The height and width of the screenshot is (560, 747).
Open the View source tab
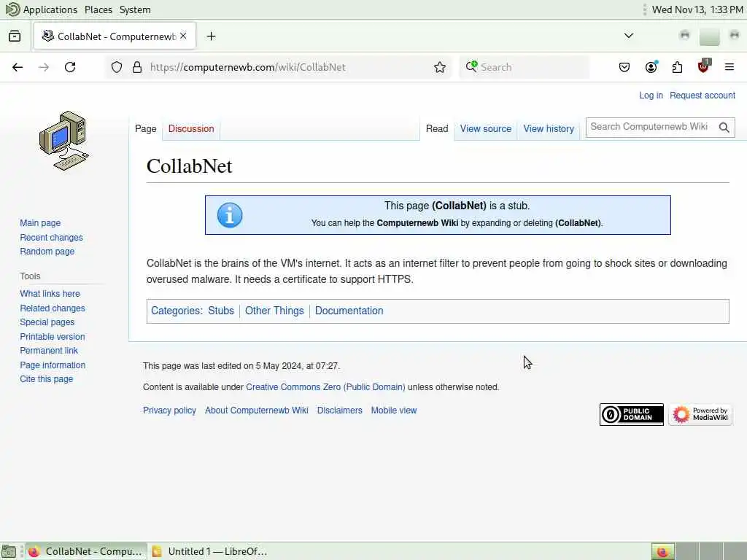coord(485,128)
